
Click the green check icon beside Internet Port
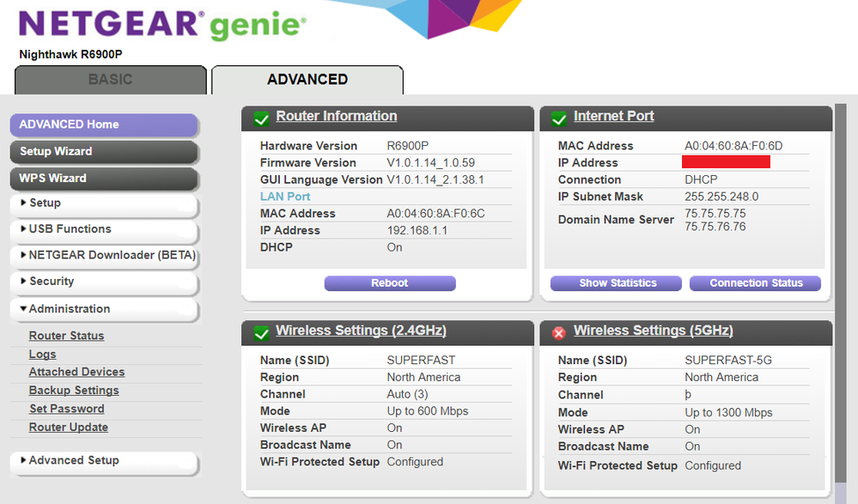point(558,118)
